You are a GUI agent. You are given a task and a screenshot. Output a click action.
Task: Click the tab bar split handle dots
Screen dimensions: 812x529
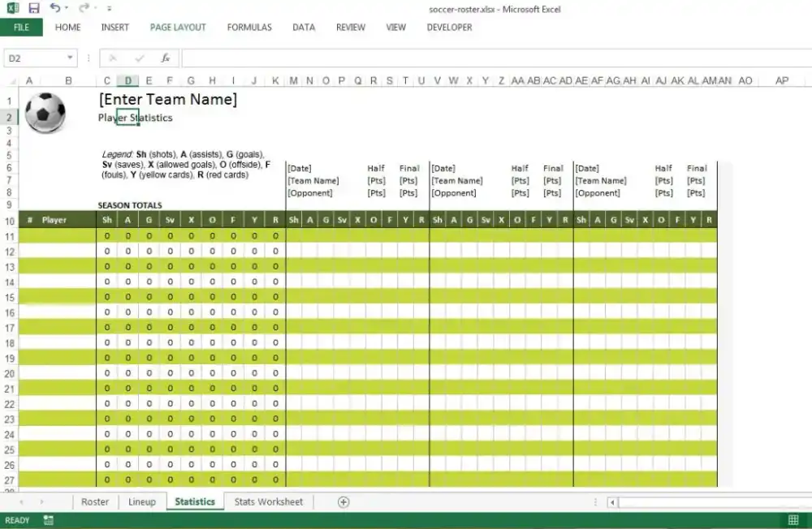(x=595, y=502)
